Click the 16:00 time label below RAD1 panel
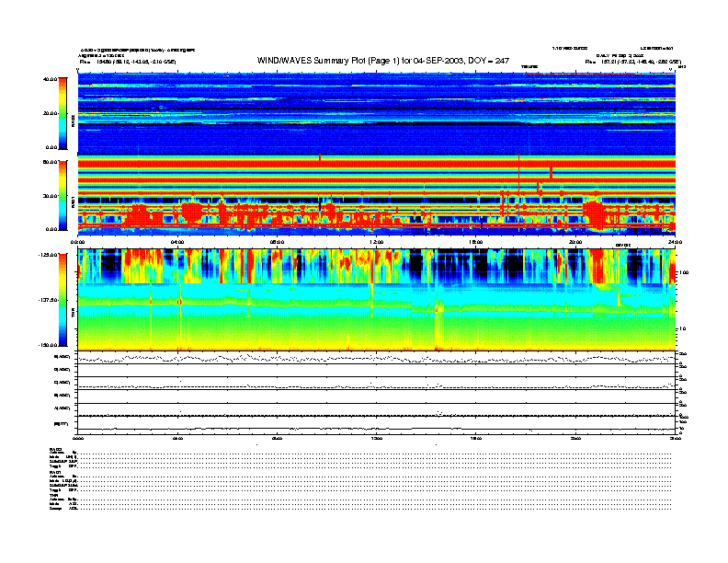The width and height of the screenshot is (728, 563). pyautogui.click(x=476, y=242)
